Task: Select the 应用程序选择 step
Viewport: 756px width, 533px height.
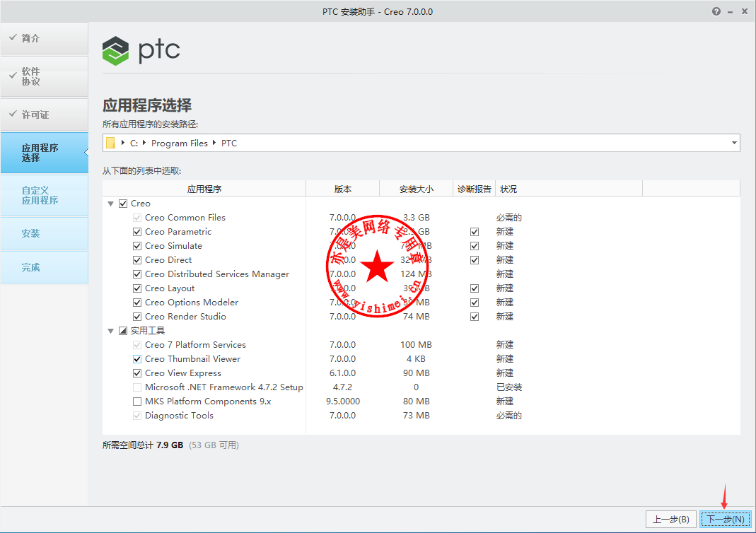Action: [x=45, y=153]
